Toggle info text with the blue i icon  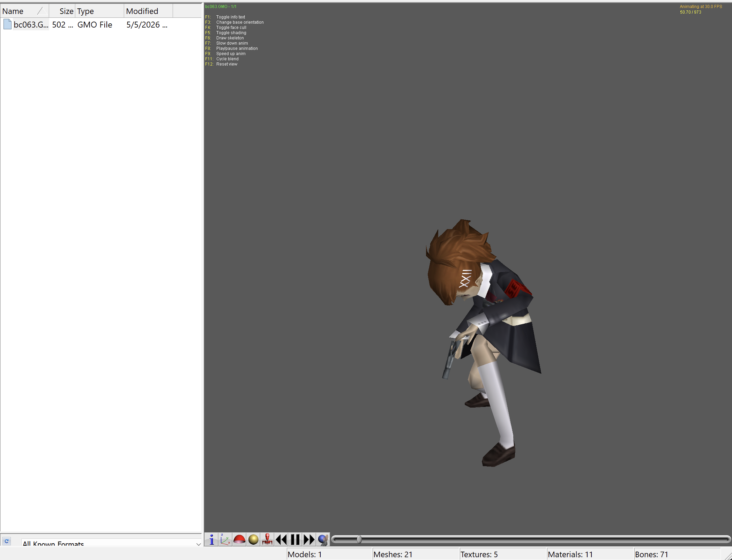[211, 539]
